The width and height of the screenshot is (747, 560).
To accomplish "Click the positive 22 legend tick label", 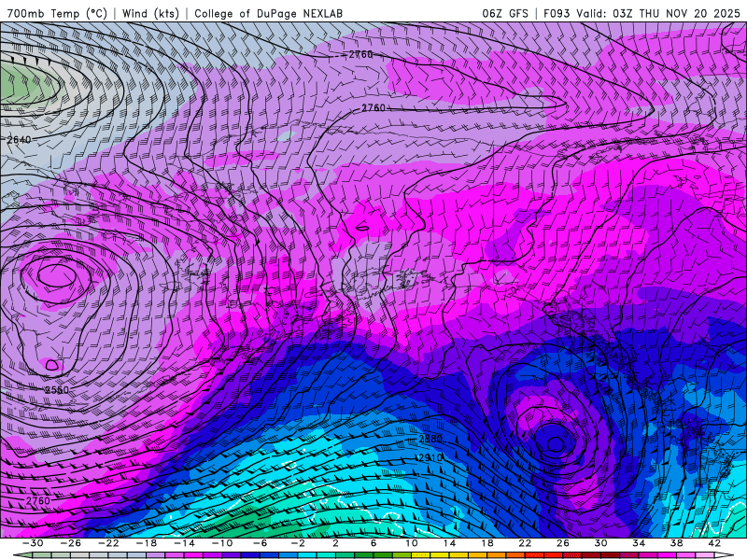I will point(525,543).
